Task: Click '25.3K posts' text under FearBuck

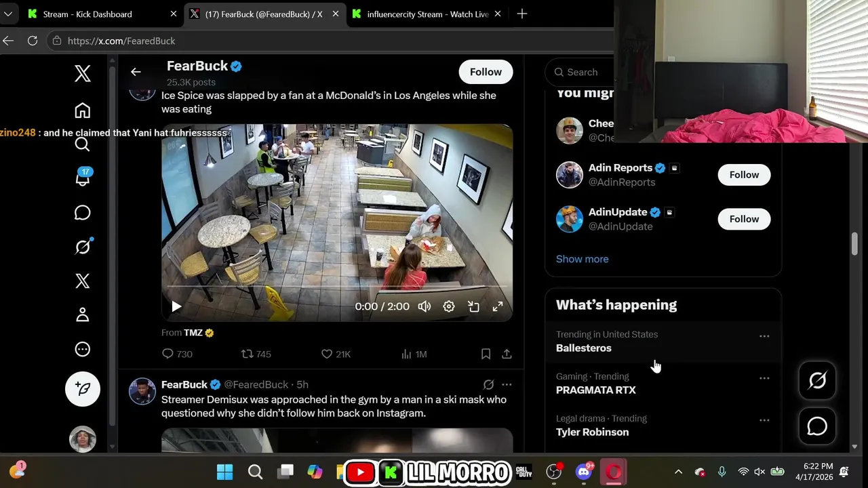Action: tap(191, 82)
